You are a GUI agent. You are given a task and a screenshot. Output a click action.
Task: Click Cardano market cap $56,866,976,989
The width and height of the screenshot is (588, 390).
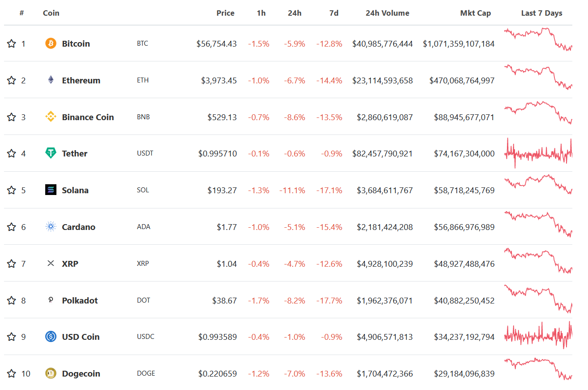(464, 227)
